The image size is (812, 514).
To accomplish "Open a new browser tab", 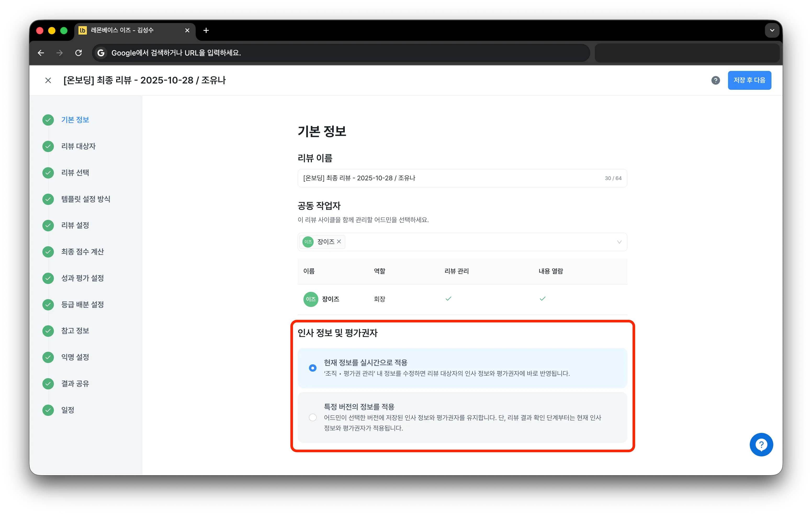I will pyautogui.click(x=206, y=30).
